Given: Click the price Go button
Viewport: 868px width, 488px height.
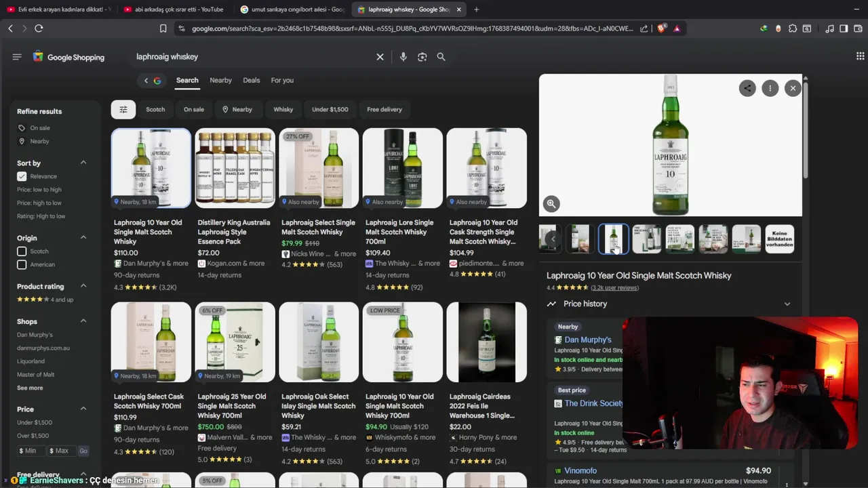Looking at the screenshot, I should 83,451.
